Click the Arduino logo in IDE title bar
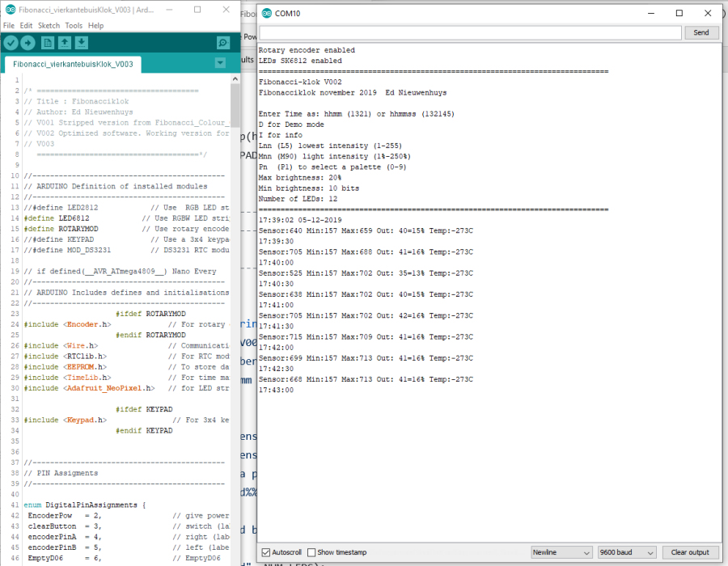 (11, 9)
